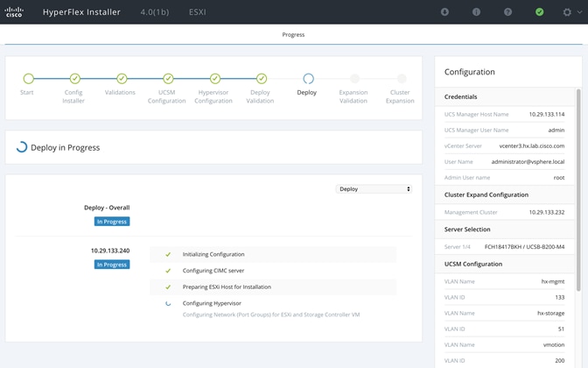Click the Start step circle
The width and height of the screenshot is (588, 368).
pos(29,79)
